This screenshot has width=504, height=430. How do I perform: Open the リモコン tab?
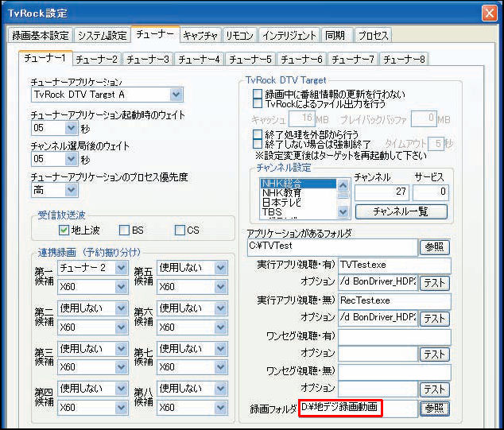pos(239,35)
